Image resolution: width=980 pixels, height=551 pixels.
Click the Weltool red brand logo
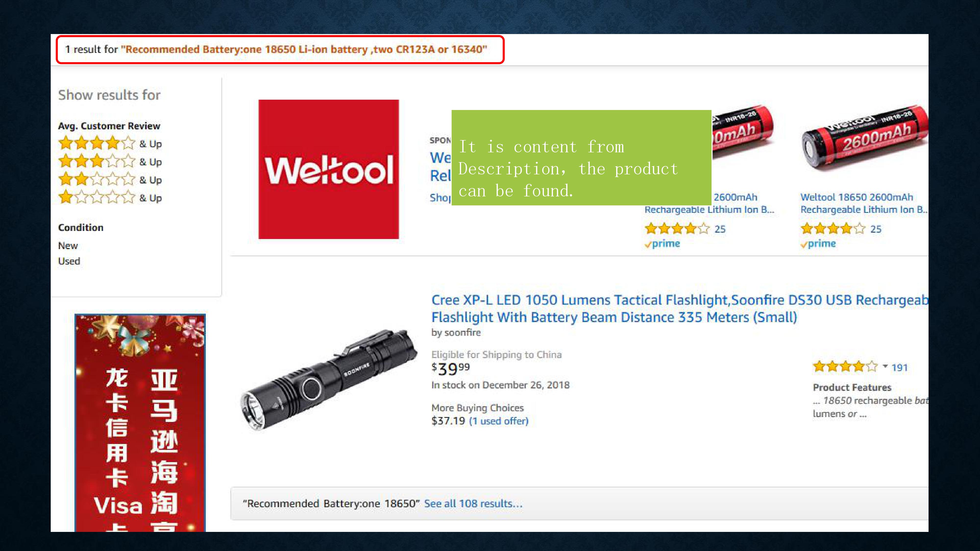328,169
